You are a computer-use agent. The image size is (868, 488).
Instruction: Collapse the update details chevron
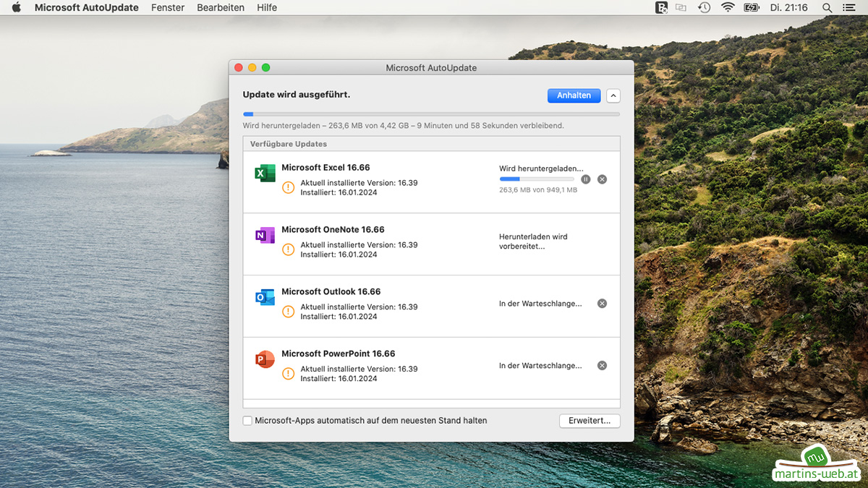(613, 95)
